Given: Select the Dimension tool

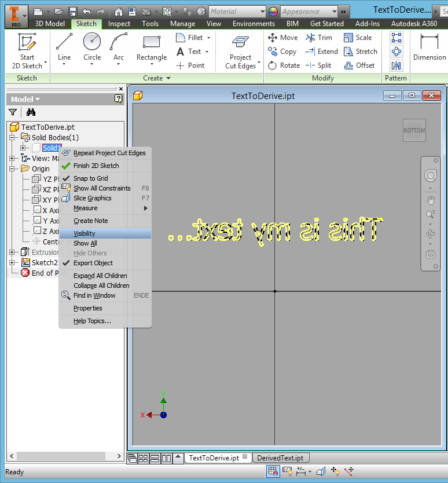Looking at the screenshot, I should pyautogui.click(x=429, y=47).
